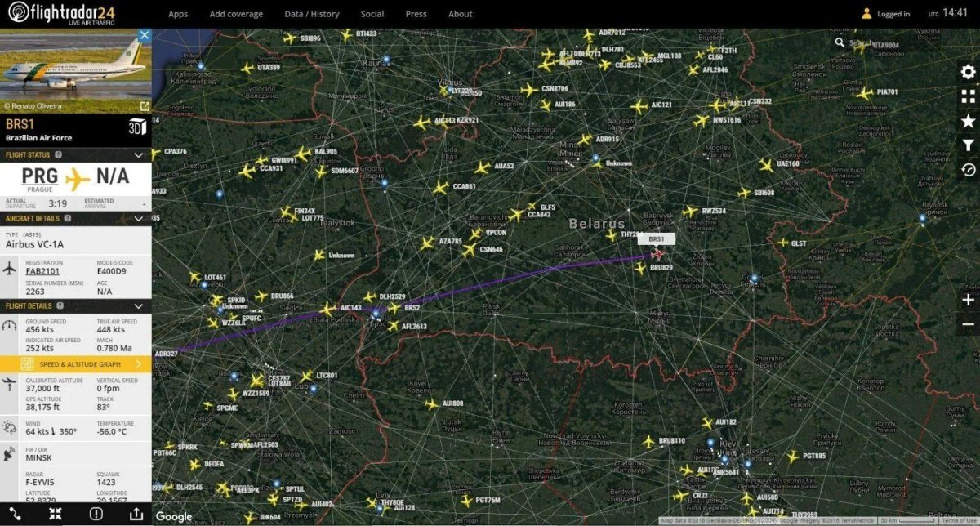Viewport: 980px width, 526px height.
Task: Open the Speed & Altitude Graph
Action: pyautogui.click(x=76, y=364)
